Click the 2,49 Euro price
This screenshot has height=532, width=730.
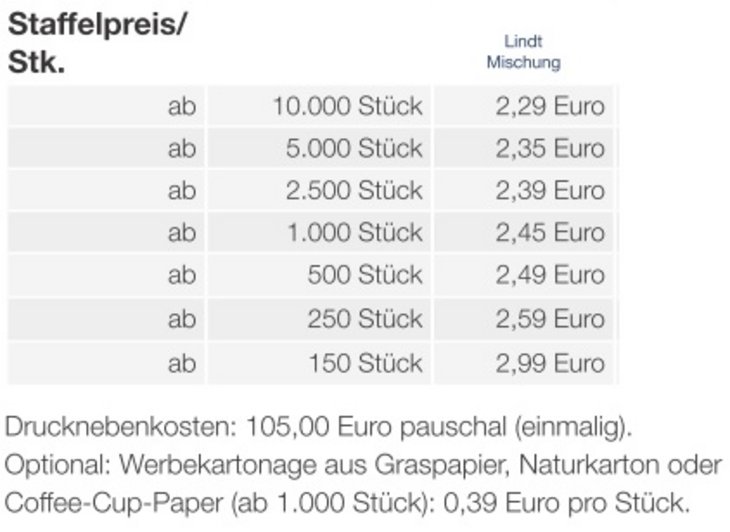[x=550, y=275]
